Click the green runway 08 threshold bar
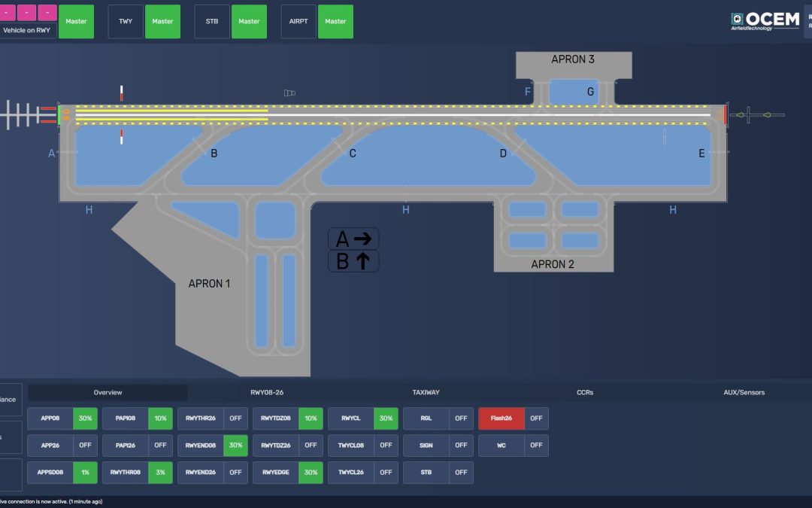The image size is (812, 508). click(x=59, y=115)
